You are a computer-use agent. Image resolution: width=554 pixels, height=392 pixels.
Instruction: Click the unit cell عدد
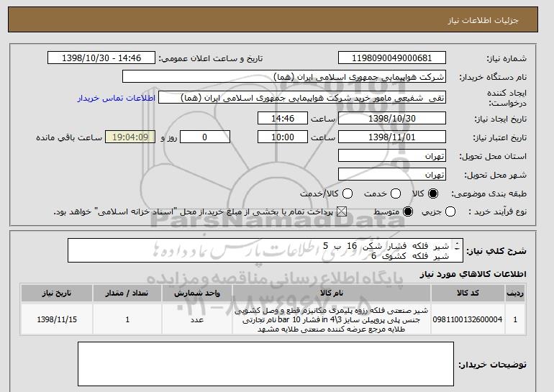click(x=197, y=319)
